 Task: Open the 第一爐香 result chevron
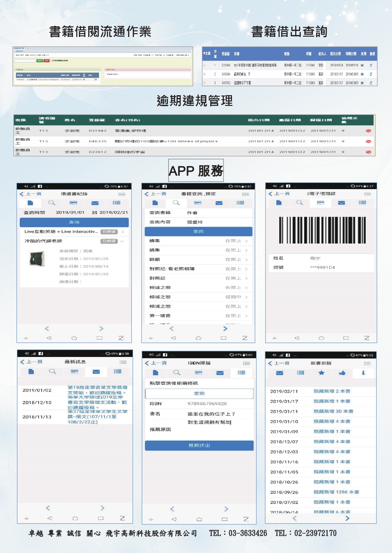pos(246,316)
